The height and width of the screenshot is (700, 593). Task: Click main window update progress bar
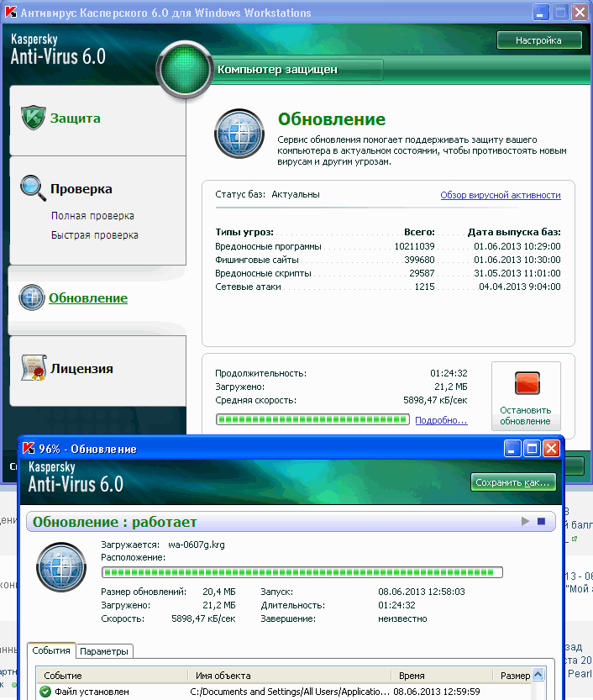[x=312, y=419]
